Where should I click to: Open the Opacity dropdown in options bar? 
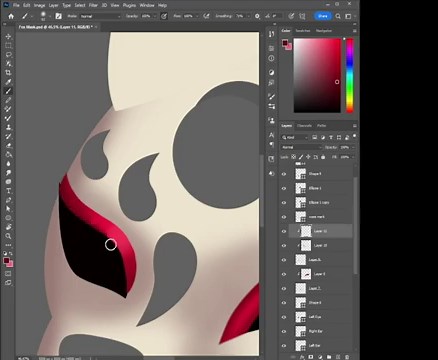(155, 16)
